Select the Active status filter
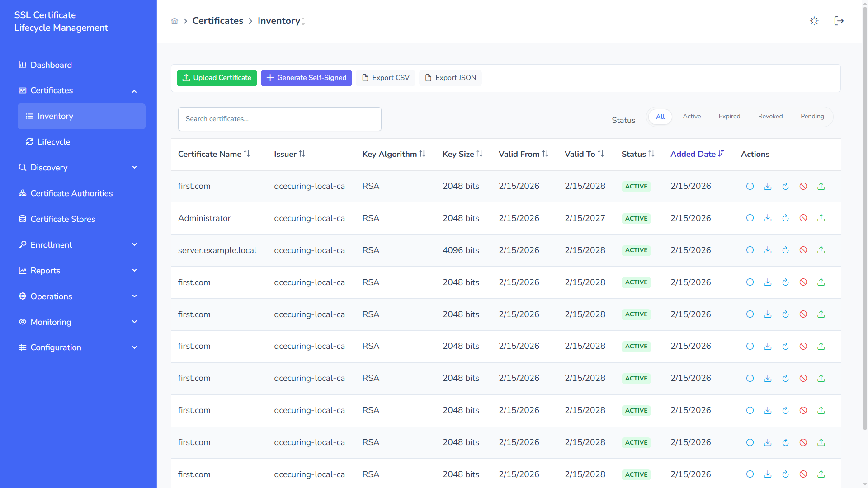Screen dimensions: 868x488 pos(692,116)
